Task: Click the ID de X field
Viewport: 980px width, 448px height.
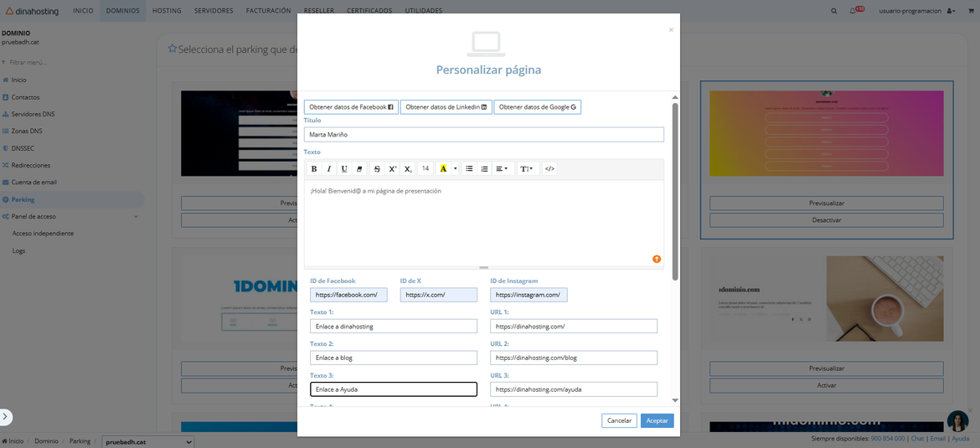Action: (439, 295)
